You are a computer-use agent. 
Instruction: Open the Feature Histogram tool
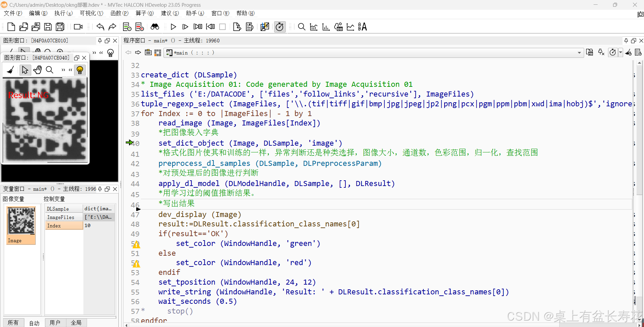click(326, 27)
